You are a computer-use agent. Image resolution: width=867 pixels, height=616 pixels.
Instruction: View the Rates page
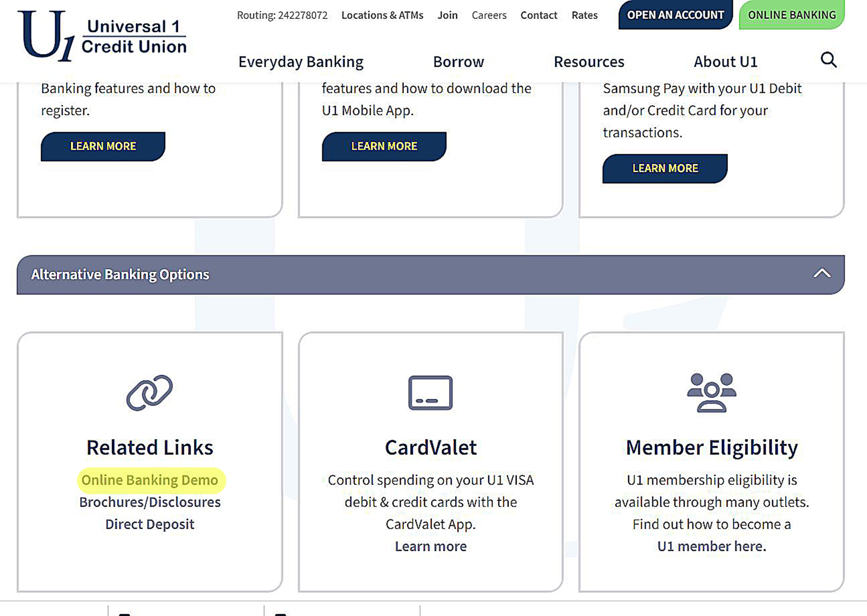[x=585, y=15]
